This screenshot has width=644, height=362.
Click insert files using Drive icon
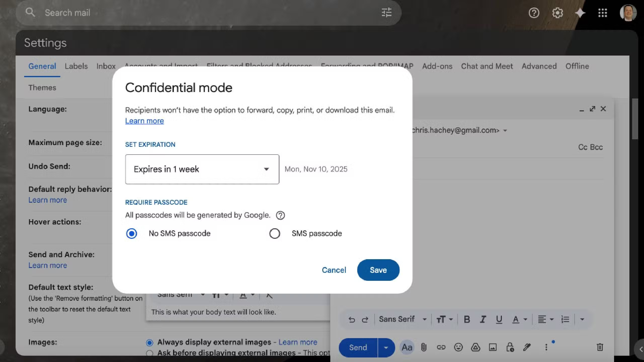tap(475, 347)
